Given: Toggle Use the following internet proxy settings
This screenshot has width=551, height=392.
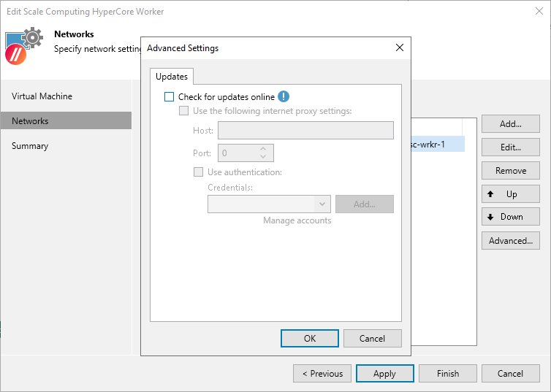Looking at the screenshot, I should pos(184,111).
